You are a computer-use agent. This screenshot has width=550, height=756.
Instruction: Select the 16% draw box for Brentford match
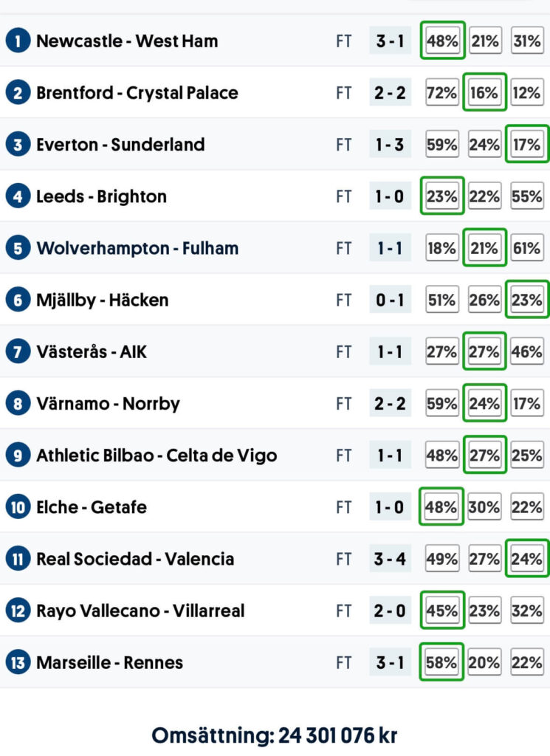(x=484, y=92)
